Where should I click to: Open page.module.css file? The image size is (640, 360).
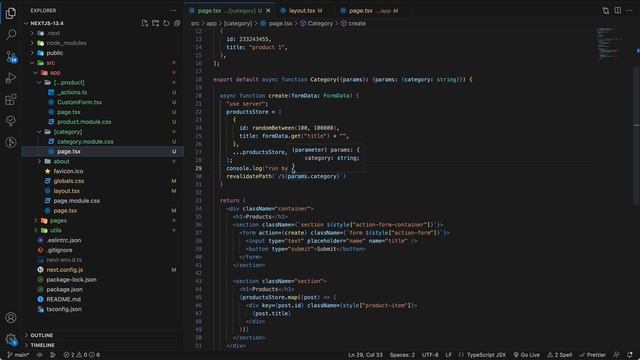point(76,200)
